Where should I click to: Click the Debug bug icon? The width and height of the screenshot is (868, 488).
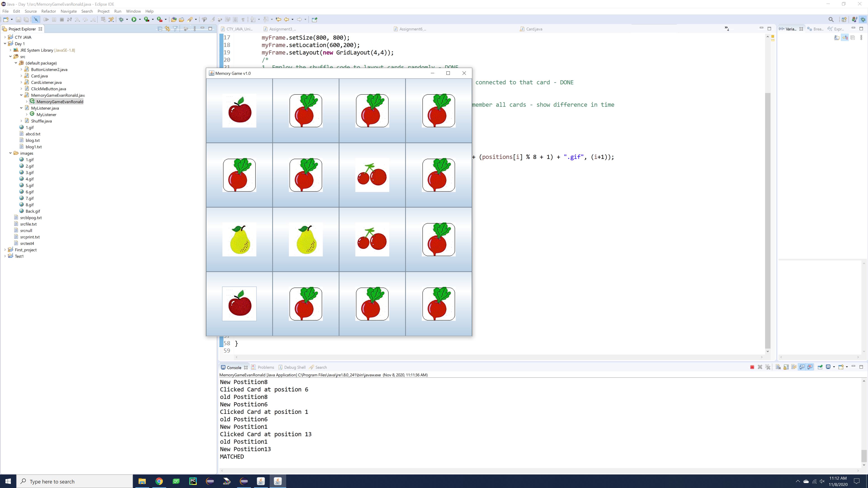(x=121, y=19)
